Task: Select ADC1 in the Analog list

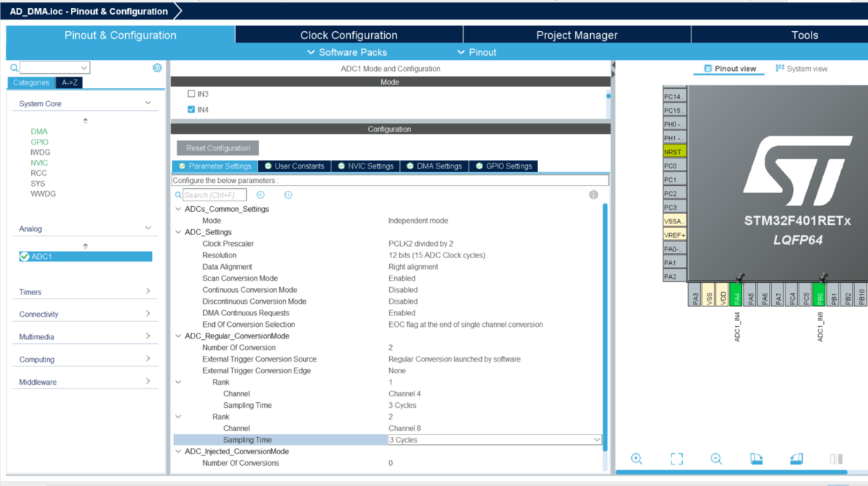Action: point(85,257)
